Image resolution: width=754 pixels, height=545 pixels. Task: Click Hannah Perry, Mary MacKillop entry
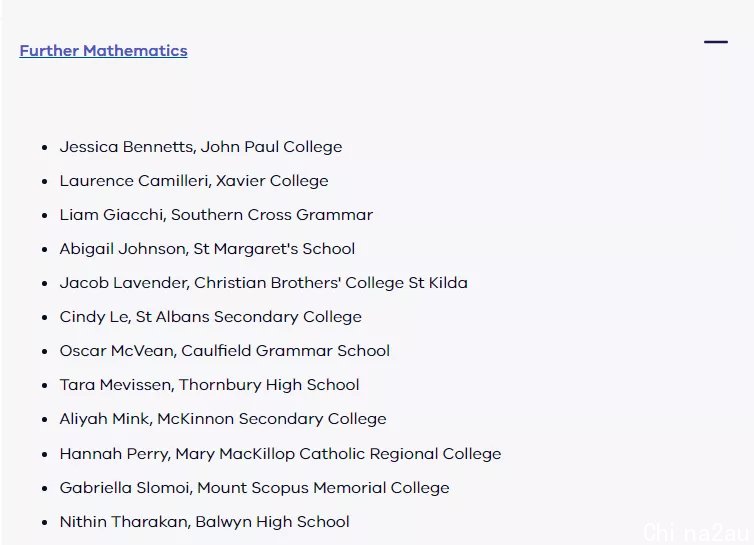(280, 454)
